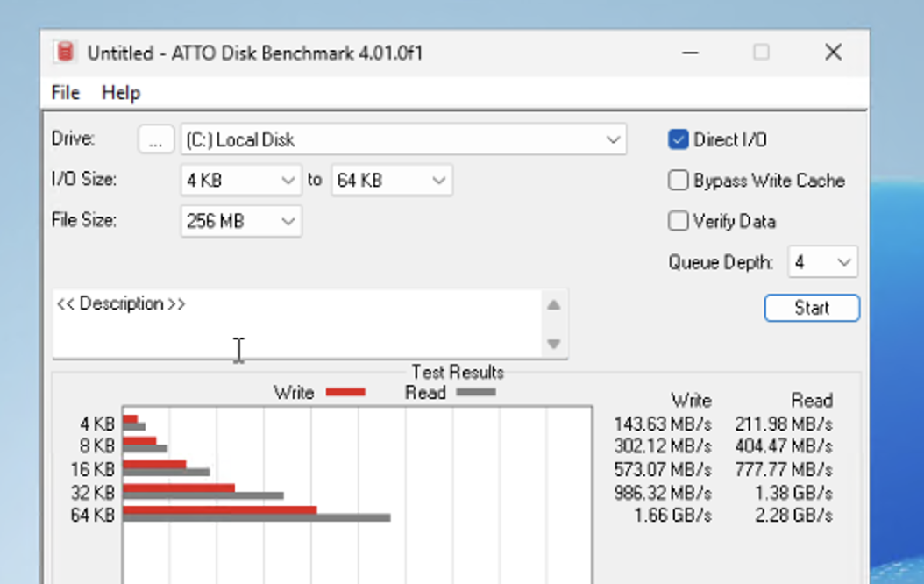Minimize the ATTO Disk Benchmark window
Screen dimensions: 924x584
[690, 53]
